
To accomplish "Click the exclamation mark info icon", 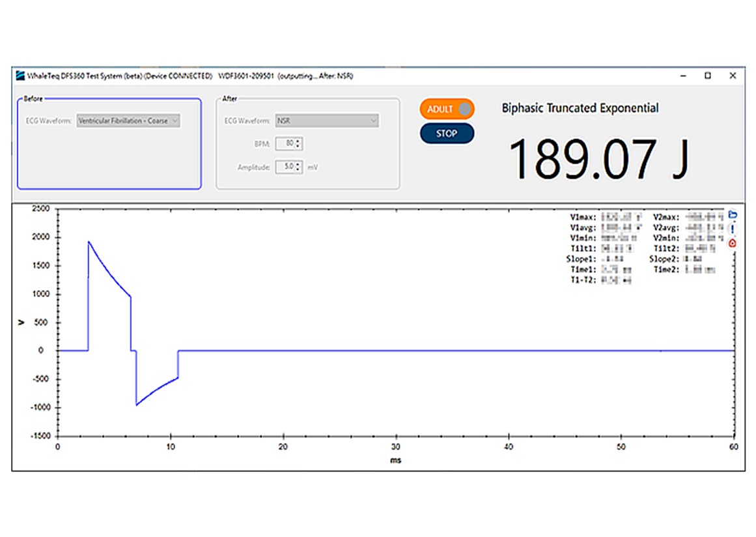I will [732, 229].
